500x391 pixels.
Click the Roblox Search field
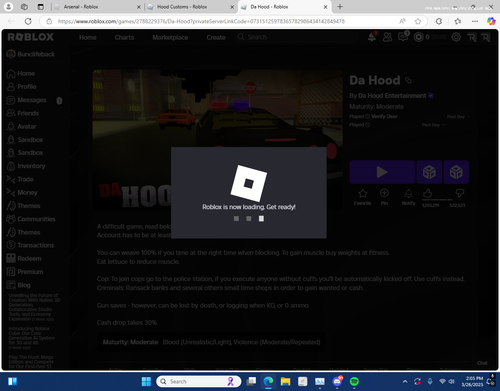(297, 37)
